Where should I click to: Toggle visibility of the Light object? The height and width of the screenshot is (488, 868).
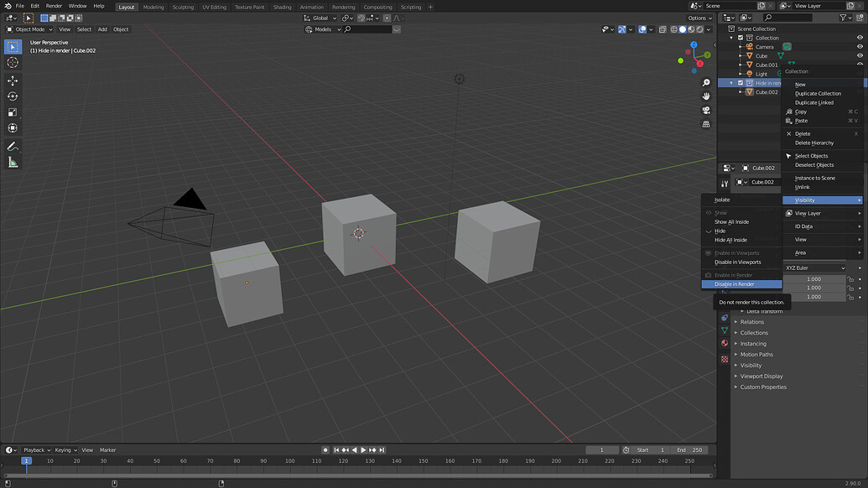point(859,73)
